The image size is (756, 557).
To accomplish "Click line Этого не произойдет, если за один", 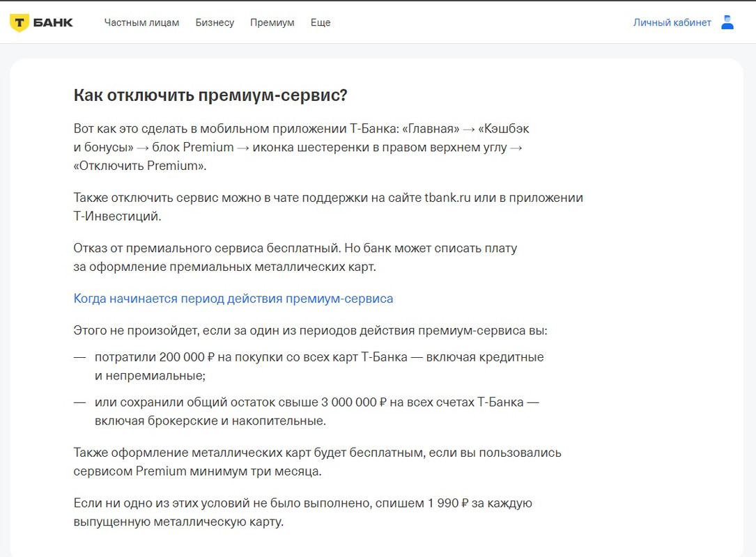I will point(311,331).
